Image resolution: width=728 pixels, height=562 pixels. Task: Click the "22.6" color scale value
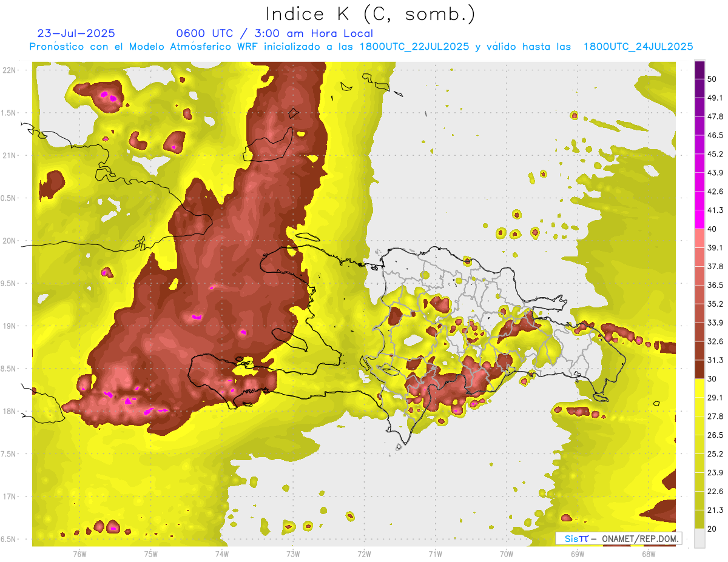pyautogui.click(x=715, y=492)
